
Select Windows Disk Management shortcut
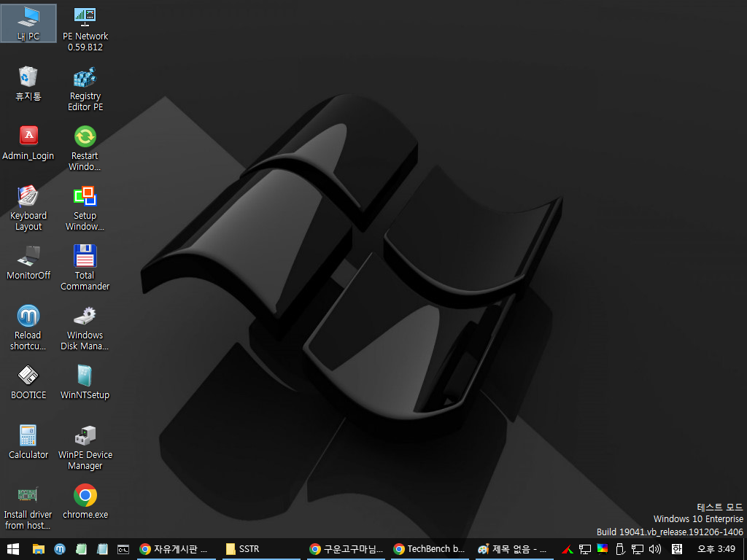click(x=85, y=328)
